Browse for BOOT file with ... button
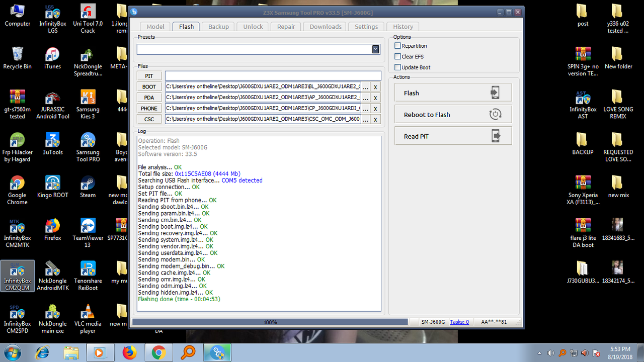The image size is (644, 362). pos(366,87)
